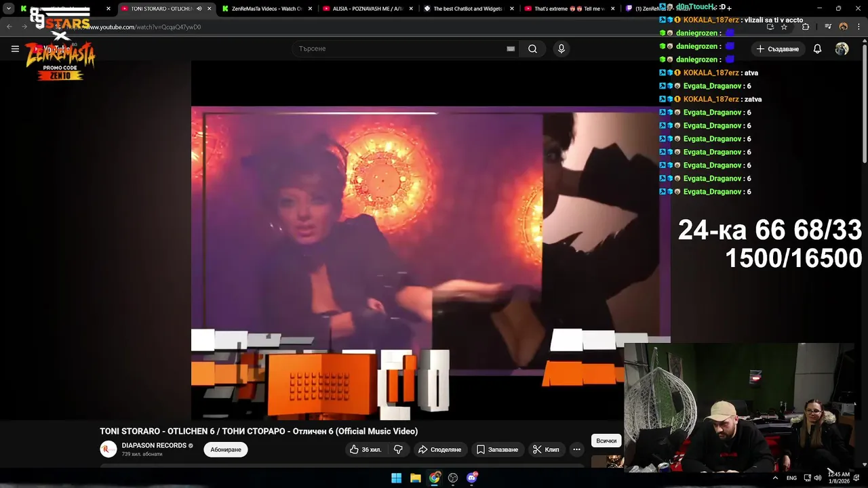Open the tab search dropdown arrow
This screenshot has width=868, height=488.
(x=8, y=9)
